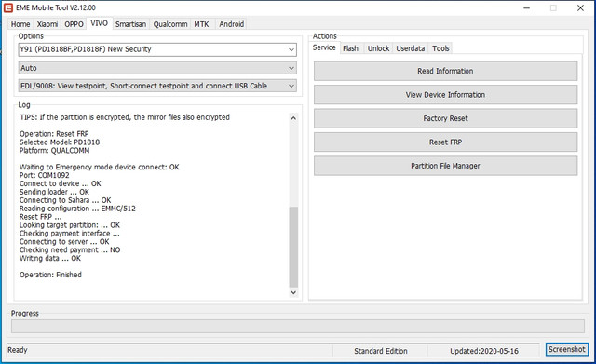
Task: Expand the Y91 model selection dropdown
Action: (157, 49)
